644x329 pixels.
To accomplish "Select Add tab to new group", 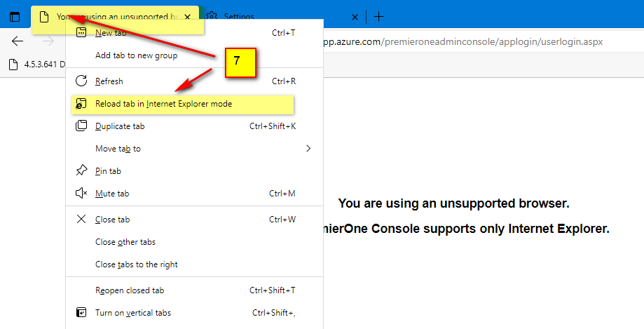I will pyautogui.click(x=195, y=55).
